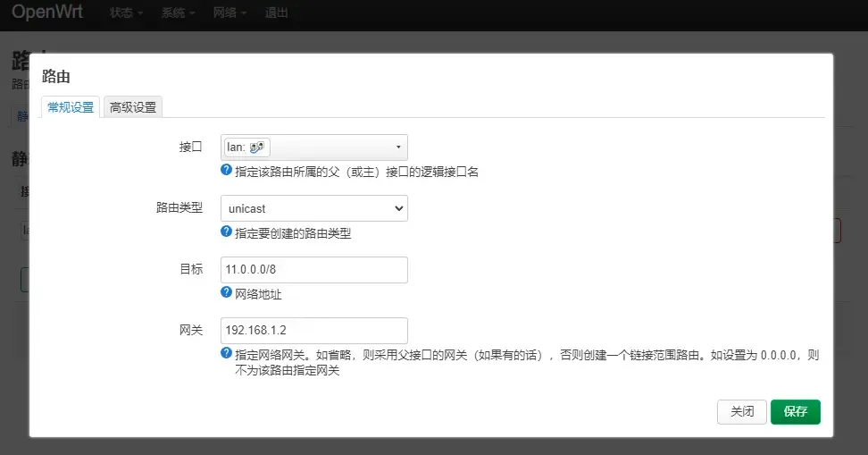This screenshot has width=868, height=455.
Task: Click help icon beside 网络地址 hint
Action: point(226,292)
